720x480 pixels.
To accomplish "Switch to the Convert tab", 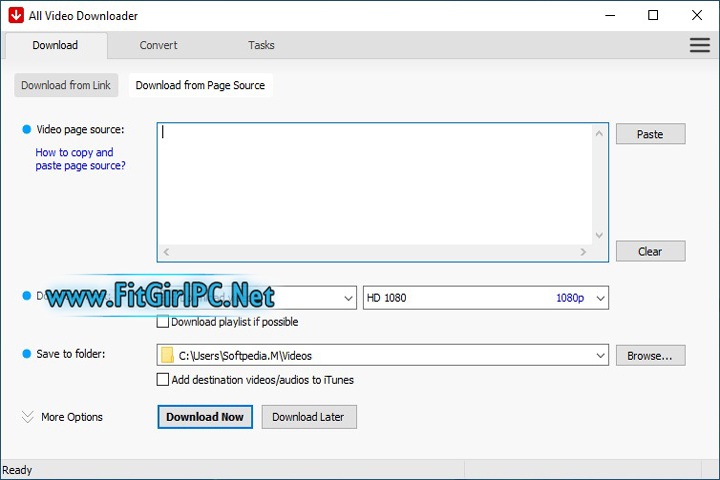I will coord(158,45).
